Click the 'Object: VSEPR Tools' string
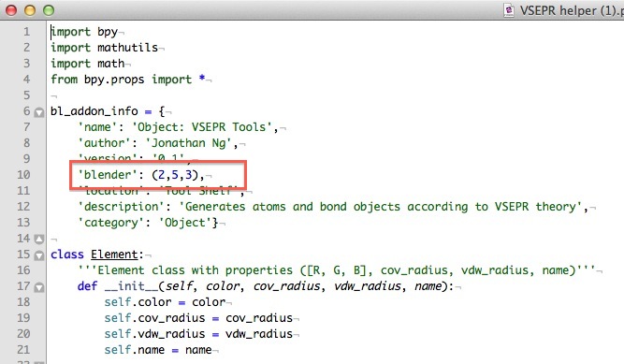Screen dimensions: 624x364 pyautogui.click(x=202, y=127)
